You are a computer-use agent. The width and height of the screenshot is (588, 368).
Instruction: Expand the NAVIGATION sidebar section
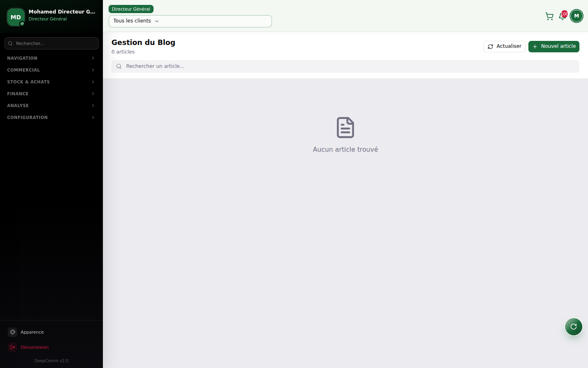51,58
